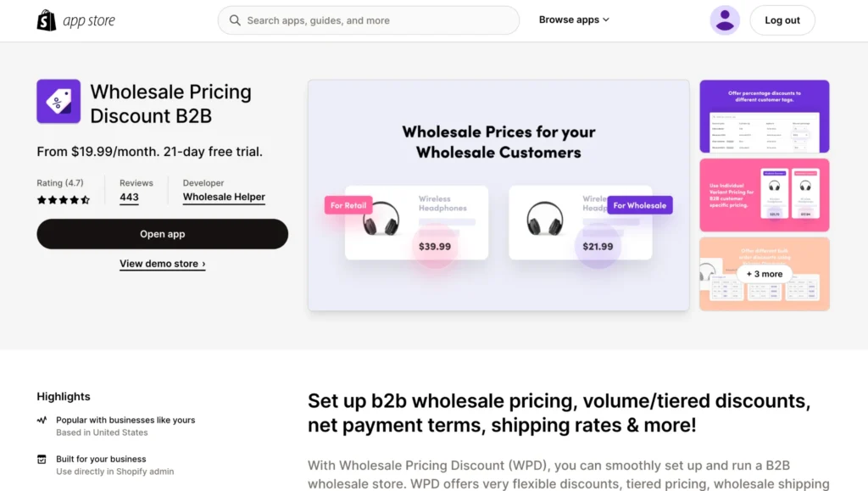Click the Popular with businesses trend icon
This screenshot has width=868, height=491.
42,420
